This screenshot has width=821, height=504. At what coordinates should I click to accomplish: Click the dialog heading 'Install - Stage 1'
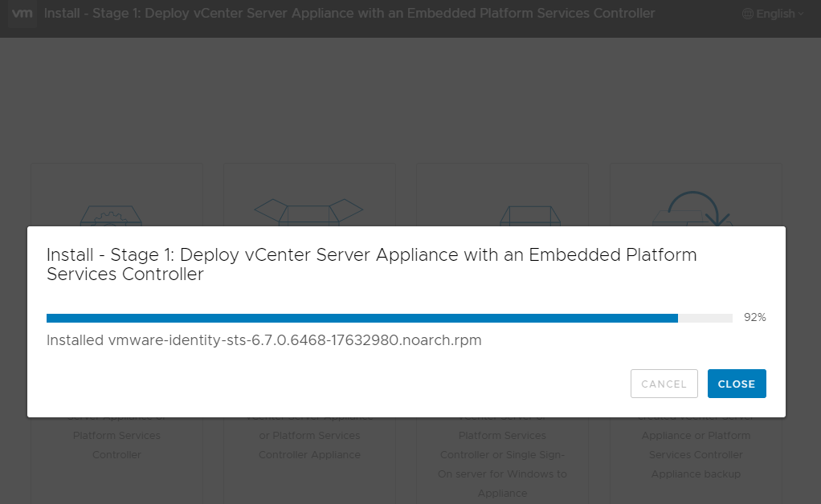[x=371, y=265]
